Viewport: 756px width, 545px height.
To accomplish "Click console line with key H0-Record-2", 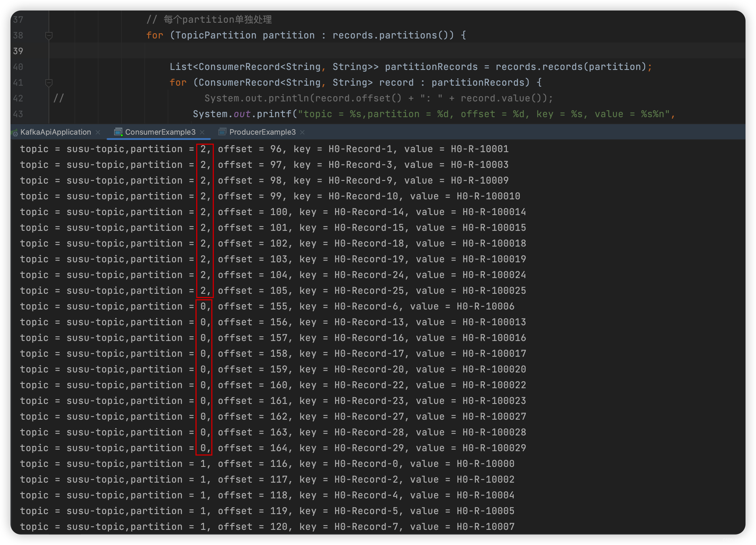I will tap(267, 479).
